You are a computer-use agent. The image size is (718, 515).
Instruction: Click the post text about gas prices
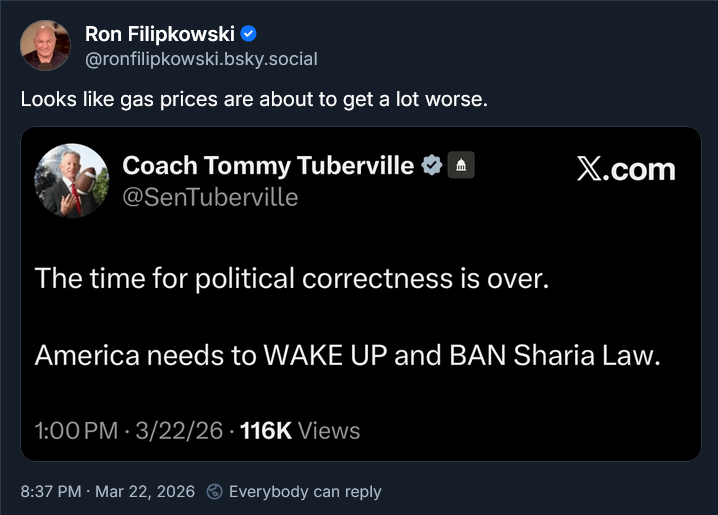(254, 101)
